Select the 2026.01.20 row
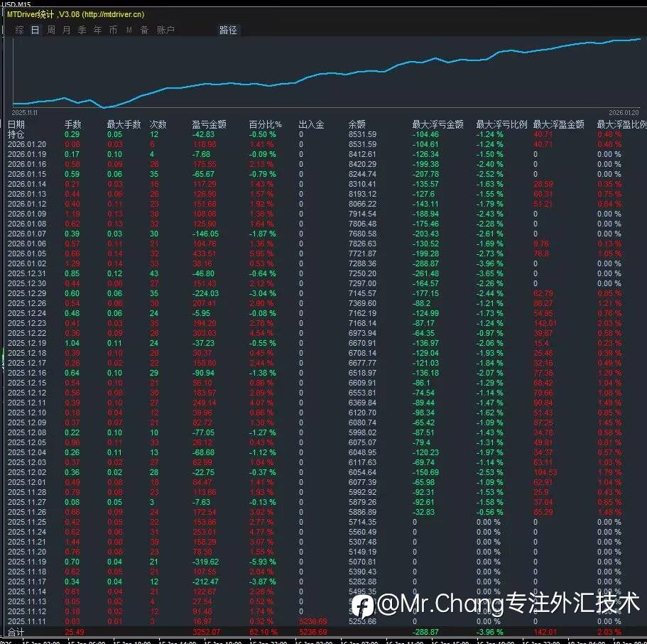This screenshot has height=644, width=647. pyautogui.click(x=324, y=144)
